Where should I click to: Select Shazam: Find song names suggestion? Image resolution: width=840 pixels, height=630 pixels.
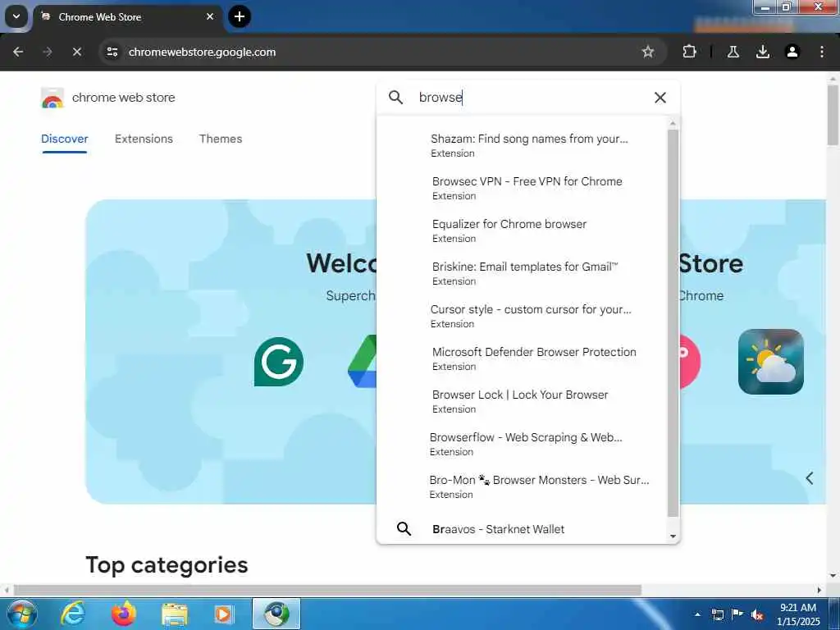[523, 145]
